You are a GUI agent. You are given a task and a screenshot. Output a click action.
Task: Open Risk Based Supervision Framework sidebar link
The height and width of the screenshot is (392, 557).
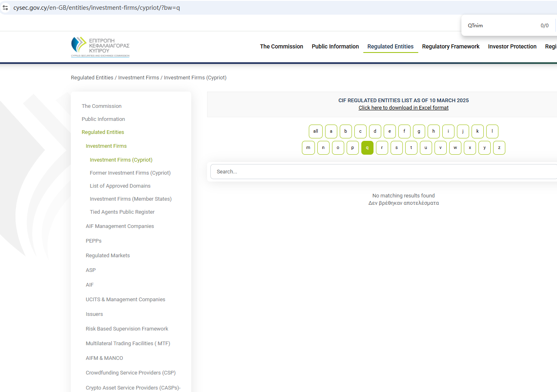[127, 329]
